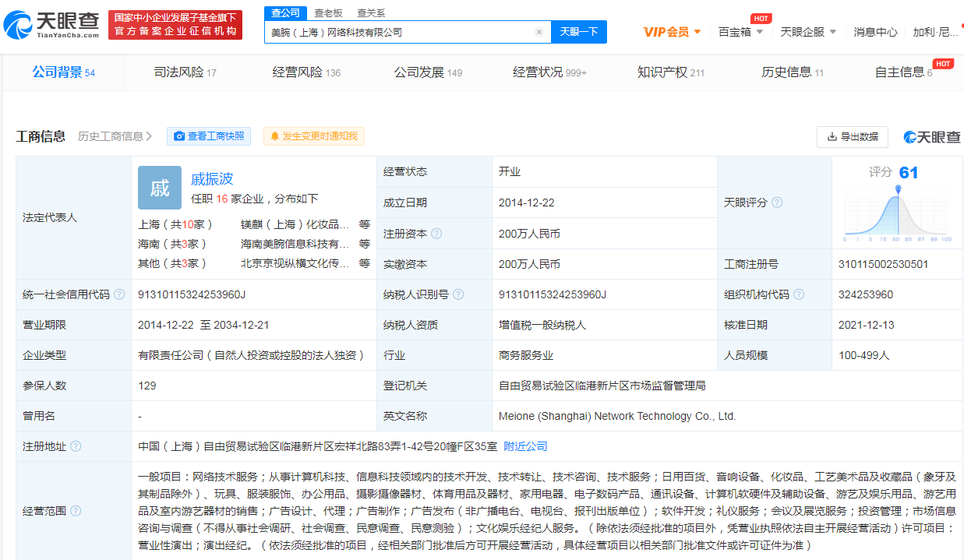Screen dimensions: 964x560
Task: Click the 戚 avatar tile
Action: 160,188
